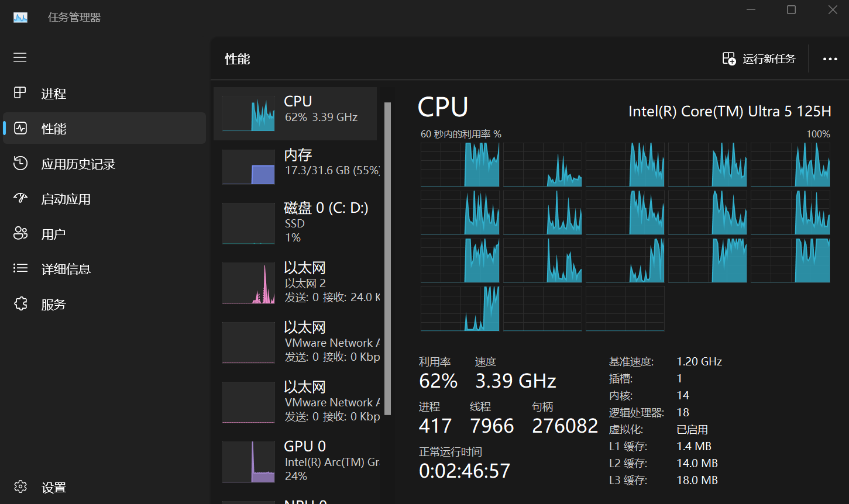
Task: Click the Task Manager app icon in title bar
Action: 20,17
